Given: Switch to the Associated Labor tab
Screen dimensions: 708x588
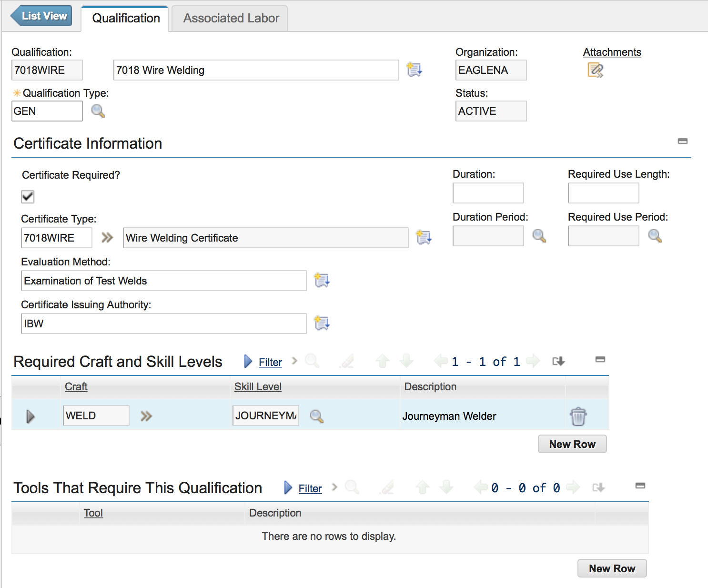Looking at the screenshot, I should coord(229,18).
